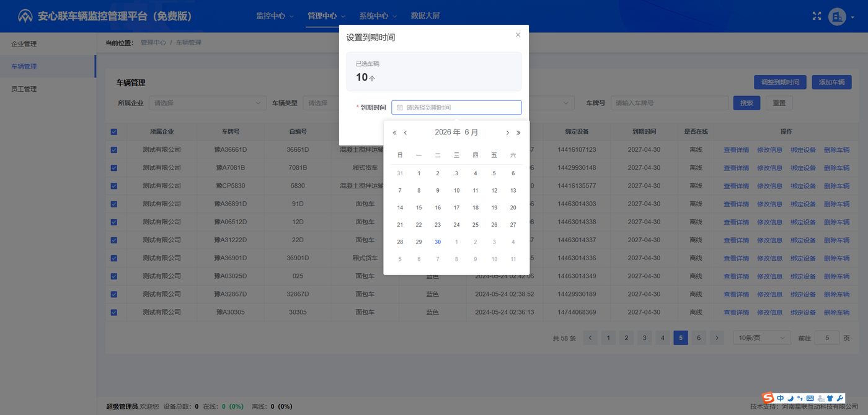868x415 pixels.
Task: Select June 20 in the calendar
Action: pyautogui.click(x=513, y=208)
